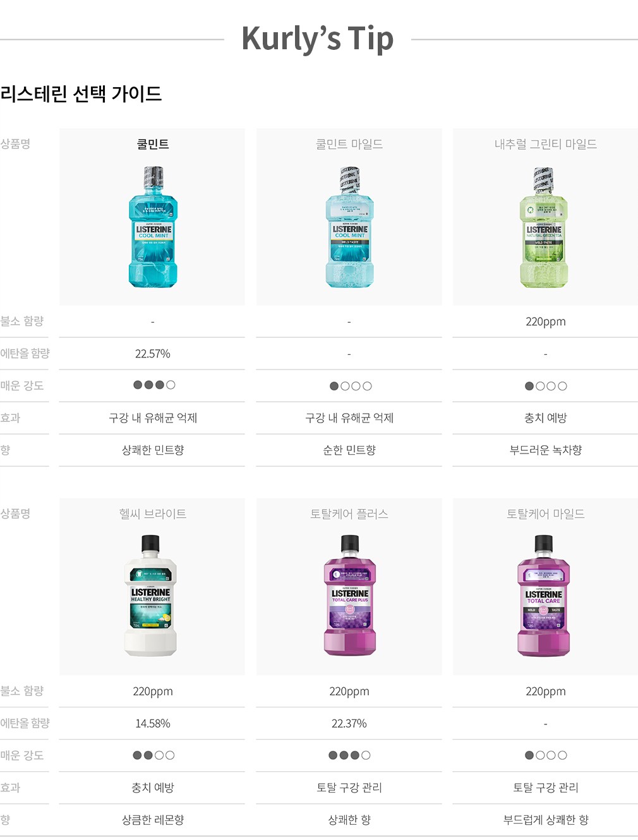This screenshot has height=840, width=638.
Task: Click the 22.57% ethanol content value
Action: pos(153,354)
